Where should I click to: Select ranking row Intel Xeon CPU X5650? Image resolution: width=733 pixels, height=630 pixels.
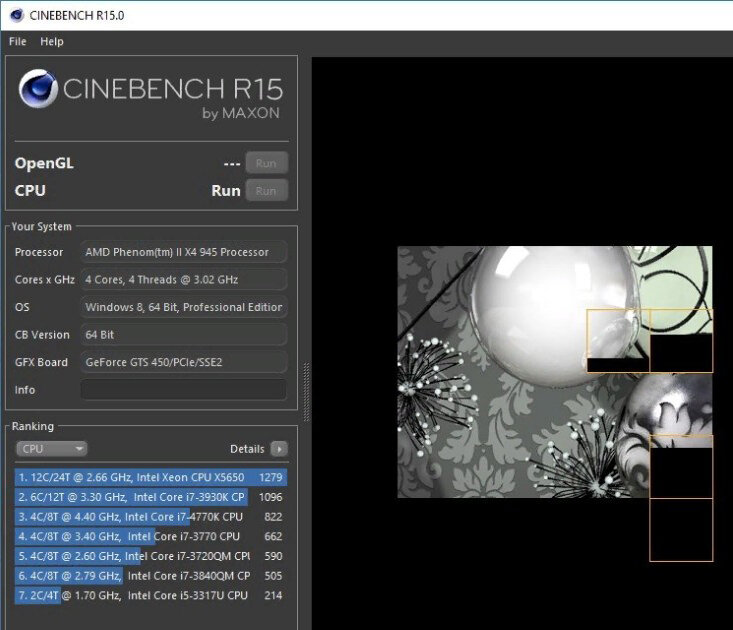(x=151, y=477)
